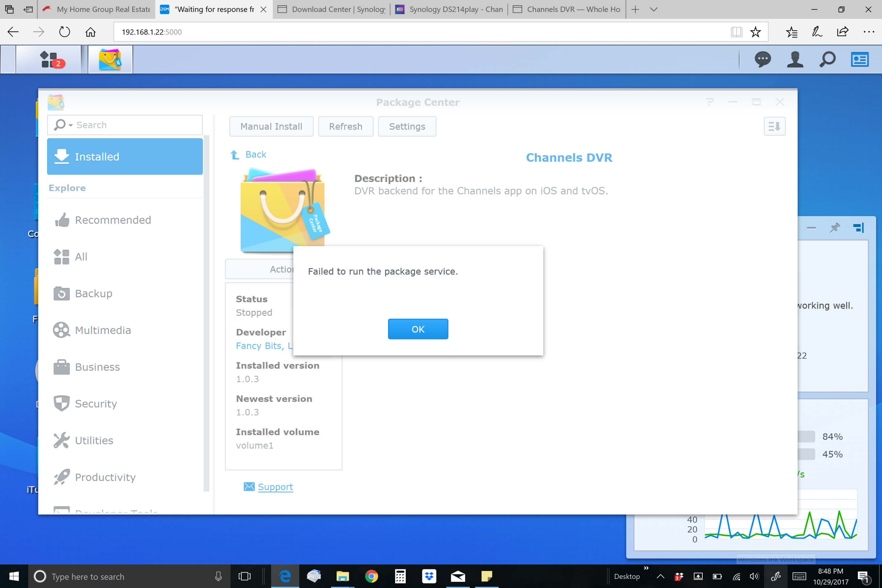Screen dimensions: 882x588
Task: Open the DSM notifications chat icon
Action: tap(762, 59)
